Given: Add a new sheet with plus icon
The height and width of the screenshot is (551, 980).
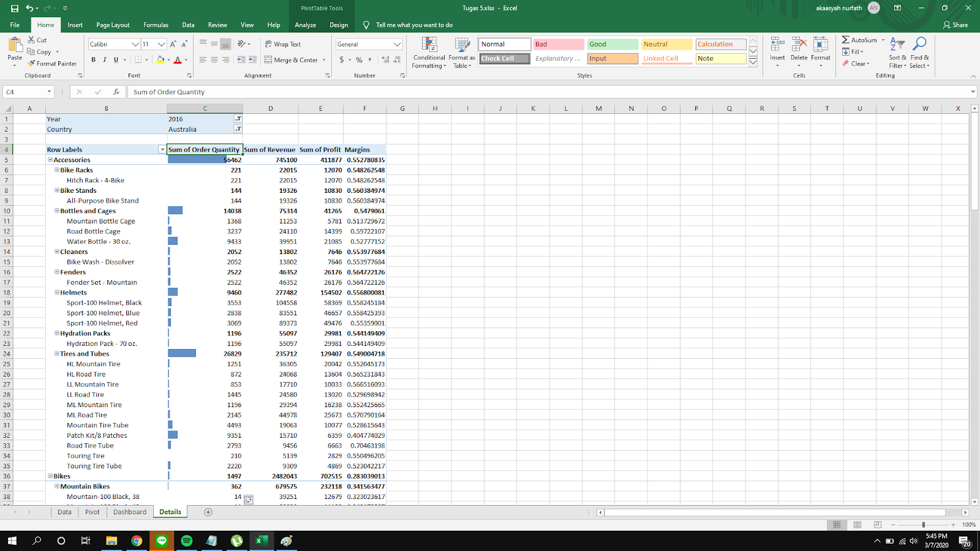Looking at the screenshot, I should coord(208,512).
